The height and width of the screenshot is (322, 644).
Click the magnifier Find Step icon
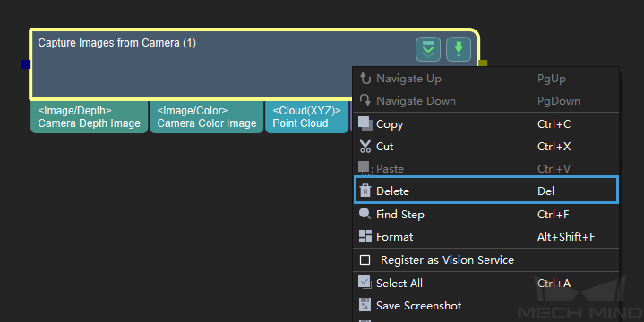coord(365,214)
